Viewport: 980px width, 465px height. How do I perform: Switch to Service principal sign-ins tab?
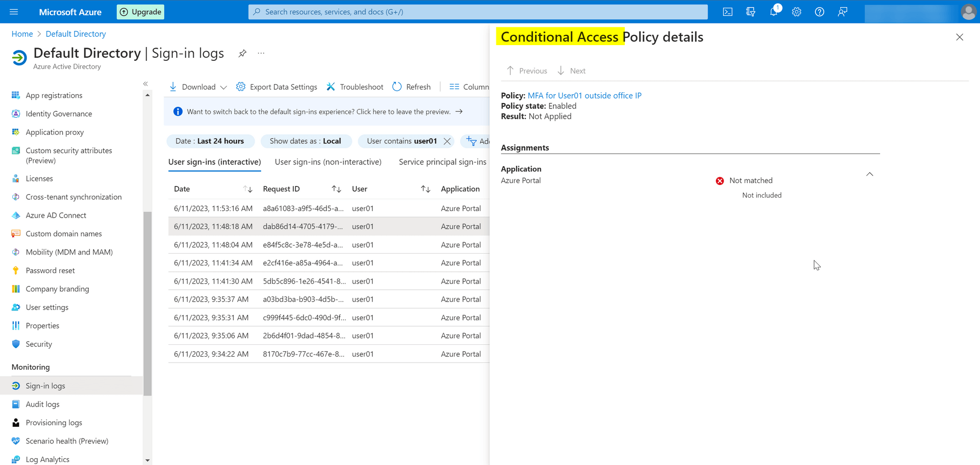coord(442,162)
